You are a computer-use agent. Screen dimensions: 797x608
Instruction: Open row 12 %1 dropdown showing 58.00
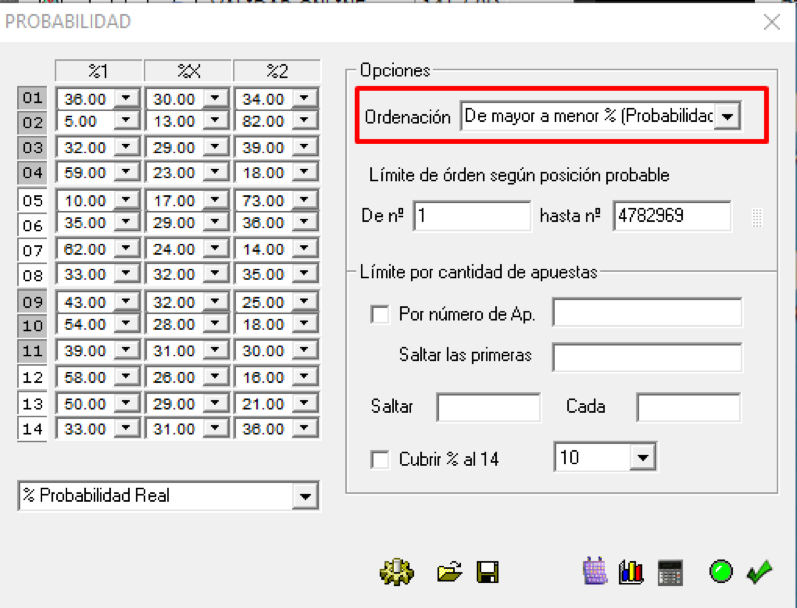[x=126, y=376]
